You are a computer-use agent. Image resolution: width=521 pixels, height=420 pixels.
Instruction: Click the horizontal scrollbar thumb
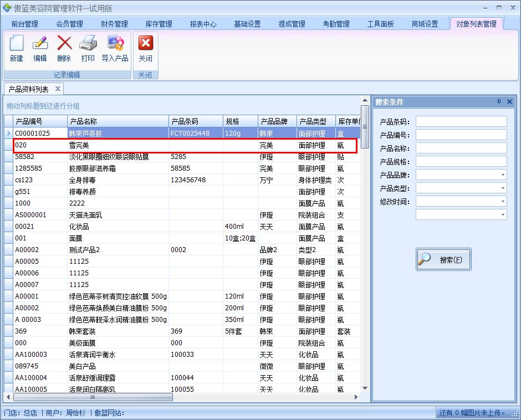93,397
